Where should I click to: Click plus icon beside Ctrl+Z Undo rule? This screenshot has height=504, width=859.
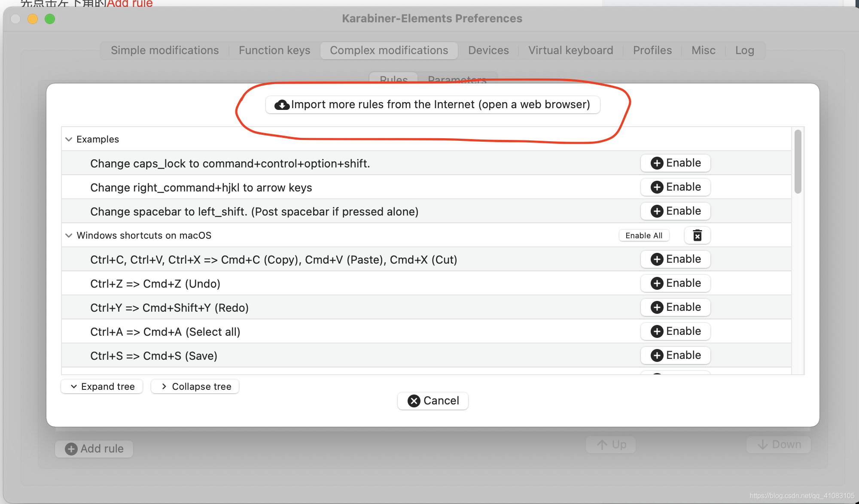[657, 283]
